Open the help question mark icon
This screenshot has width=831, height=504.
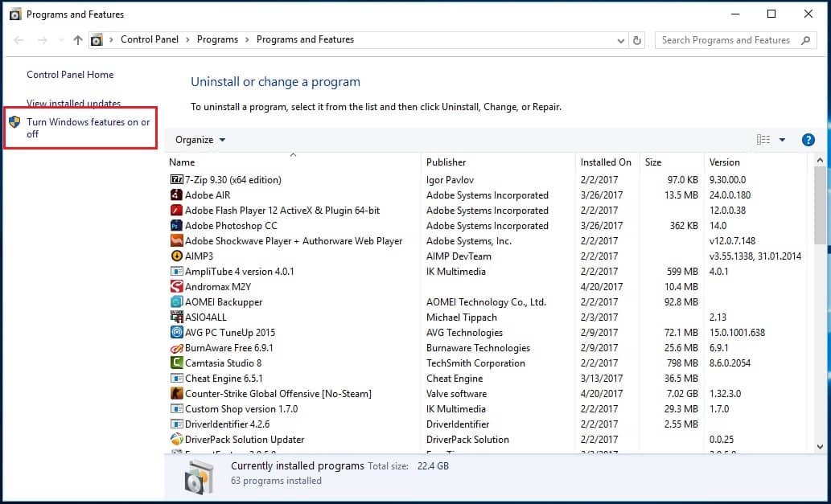[808, 140]
